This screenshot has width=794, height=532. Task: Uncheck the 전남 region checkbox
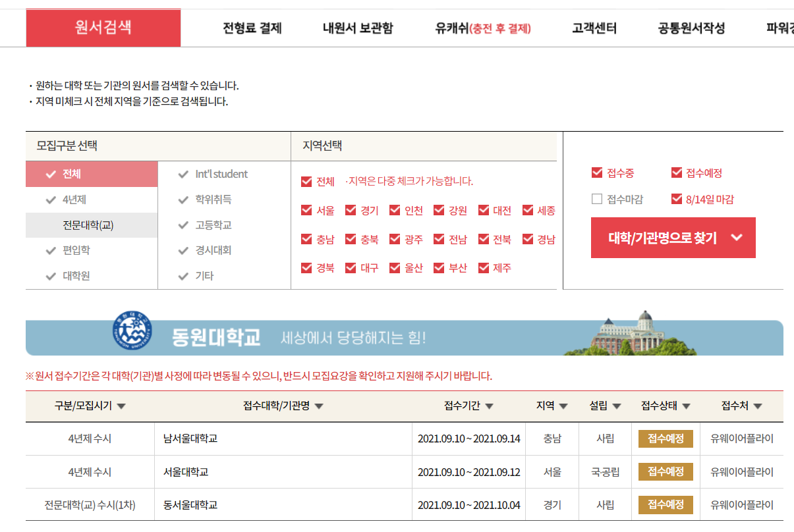pos(439,239)
